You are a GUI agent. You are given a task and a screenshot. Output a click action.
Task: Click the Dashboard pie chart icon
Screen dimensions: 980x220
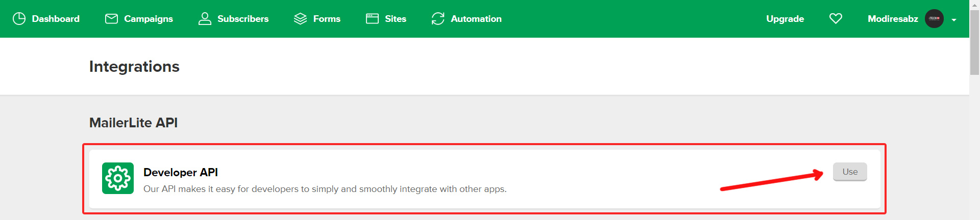click(19, 19)
